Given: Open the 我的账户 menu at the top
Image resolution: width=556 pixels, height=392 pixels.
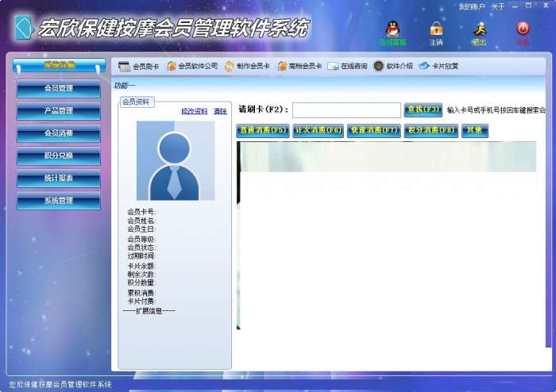Looking at the screenshot, I should click(471, 6).
